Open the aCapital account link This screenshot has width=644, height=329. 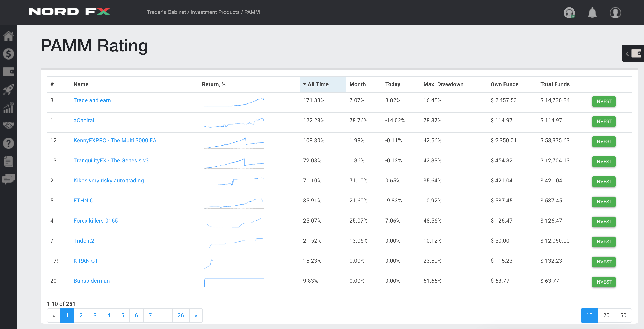84,120
